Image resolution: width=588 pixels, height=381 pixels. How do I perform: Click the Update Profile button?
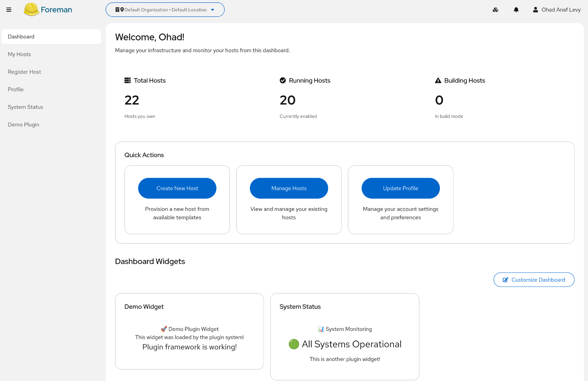(400, 188)
